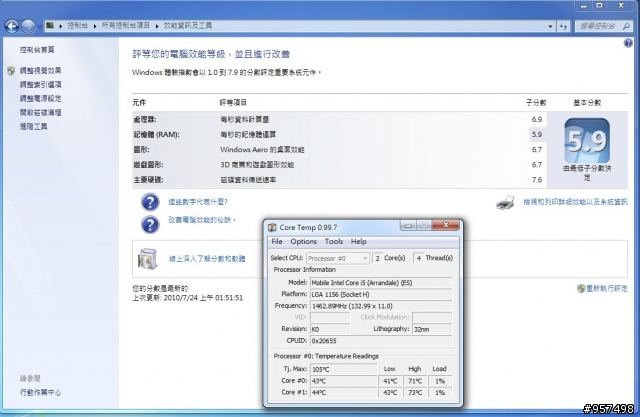640x417 pixels.
Task: Open 進階工具 sidebar link
Action: [x=33, y=126]
